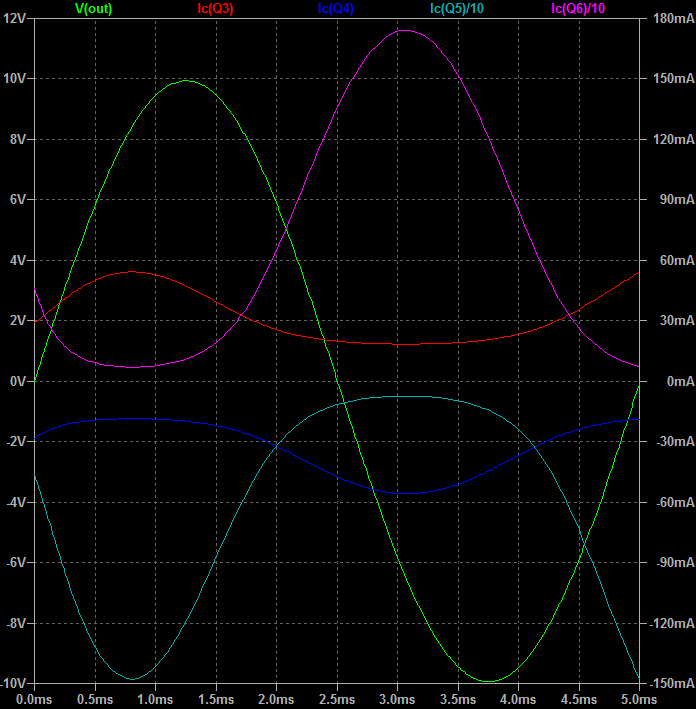Viewport: 696px width, 709px height.
Task: Click the 8V left axis label
Action: (x=18, y=139)
